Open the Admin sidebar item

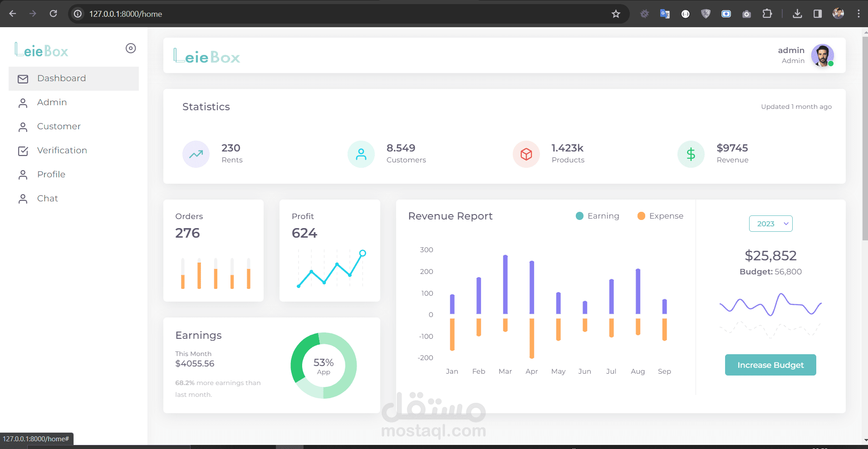pos(74,102)
